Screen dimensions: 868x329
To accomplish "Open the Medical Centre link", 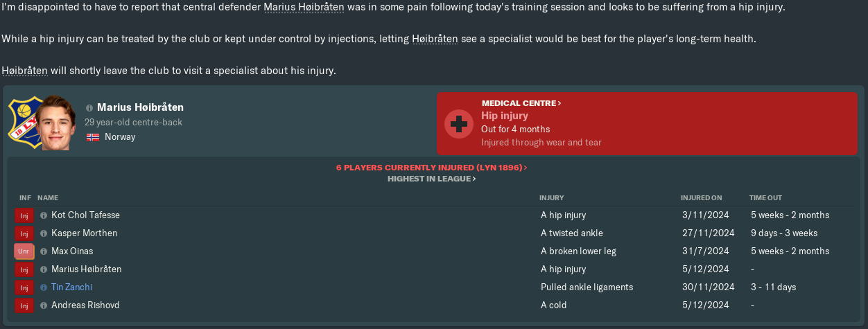I will pyautogui.click(x=521, y=103).
